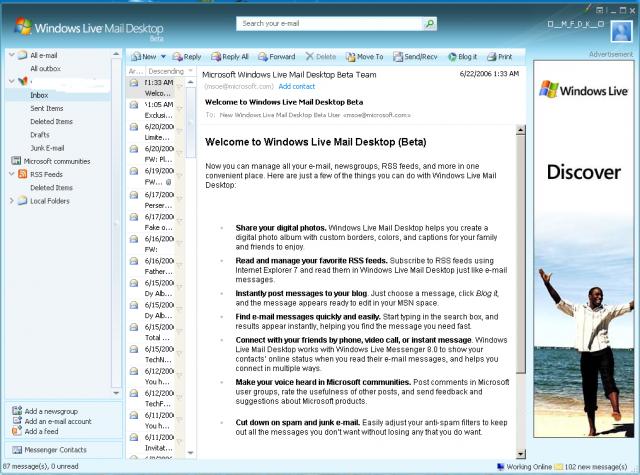The width and height of the screenshot is (640, 475).
Task: Click the reading pane scroll down arrow
Action: pyautogui.click(x=520, y=454)
